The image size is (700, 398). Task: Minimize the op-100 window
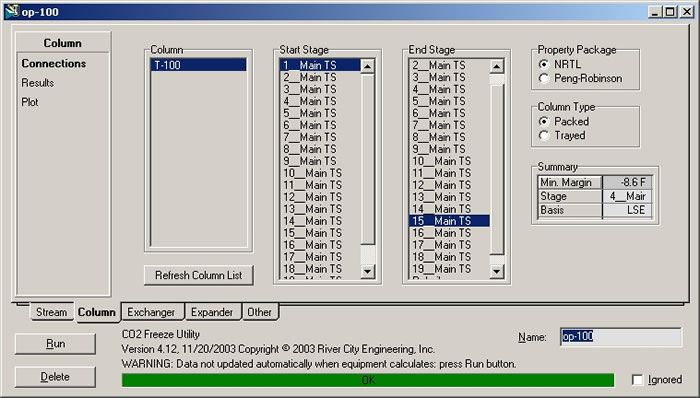[x=655, y=12]
